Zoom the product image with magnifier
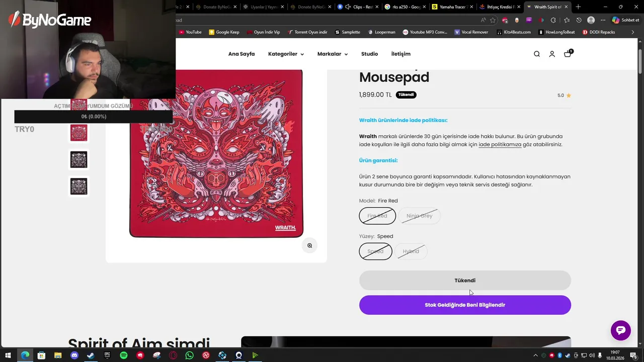The image size is (644, 362). coord(309,245)
